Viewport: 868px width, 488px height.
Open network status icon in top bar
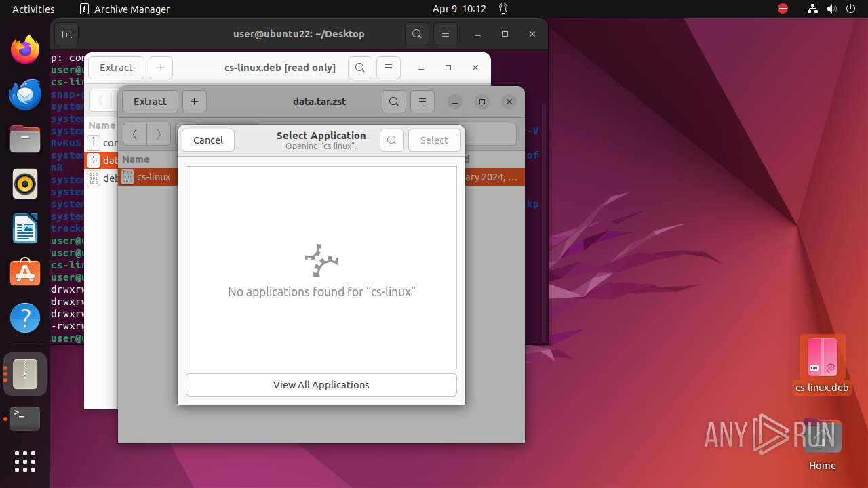click(813, 9)
